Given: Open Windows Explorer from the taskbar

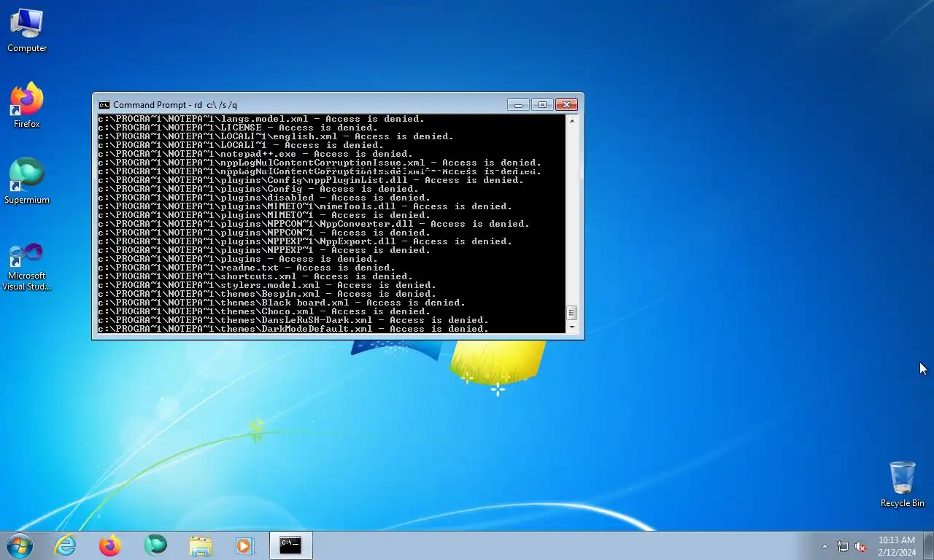Looking at the screenshot, I should [x=201, y=545].
